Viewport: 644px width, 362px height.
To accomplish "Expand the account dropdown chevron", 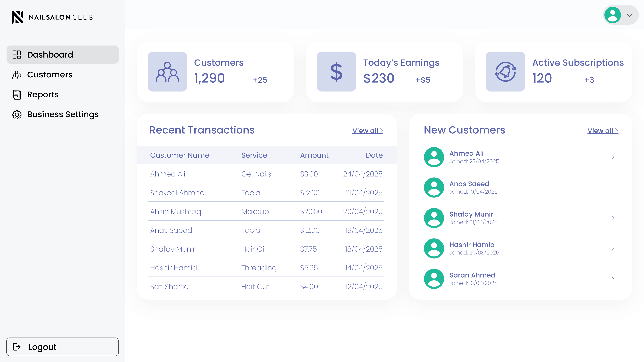I will tap(630, 15).
